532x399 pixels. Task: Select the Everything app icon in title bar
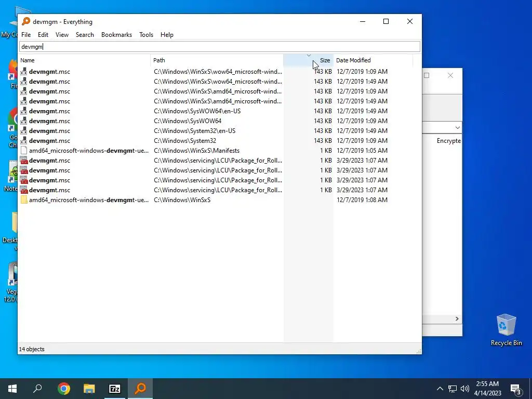coord(26,21)
